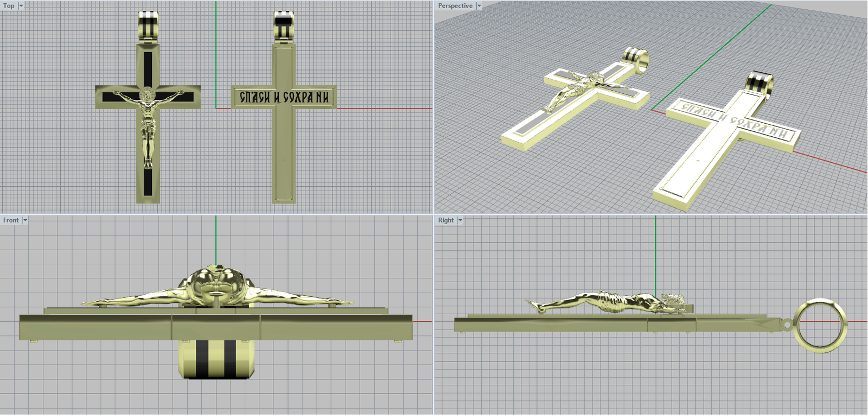Viewport: 868px width, 419px height.
Task: Pick the circular bail ring in Right view
Action: click(819, 326)
